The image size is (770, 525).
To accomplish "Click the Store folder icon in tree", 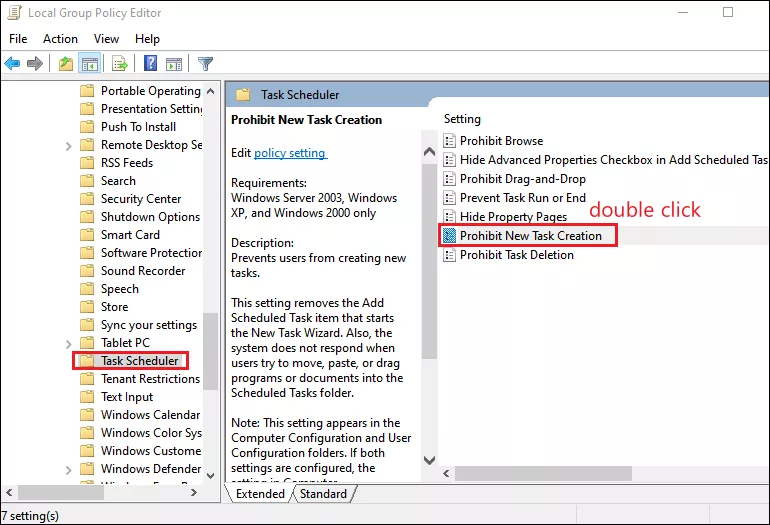I will pyautogui.click(x=87, y=307).
